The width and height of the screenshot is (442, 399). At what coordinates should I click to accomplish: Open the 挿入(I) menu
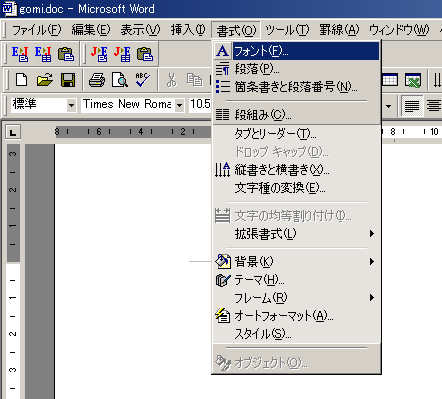188,30
